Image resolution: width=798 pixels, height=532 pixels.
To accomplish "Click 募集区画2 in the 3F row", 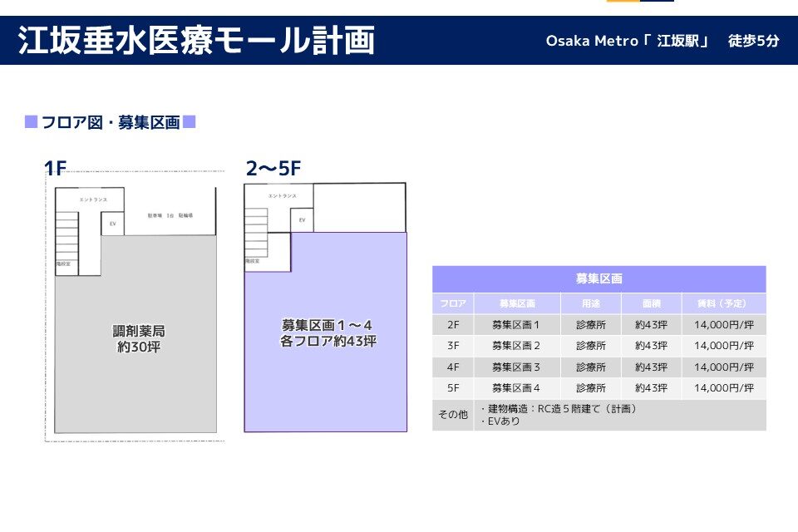I will 516,346.
